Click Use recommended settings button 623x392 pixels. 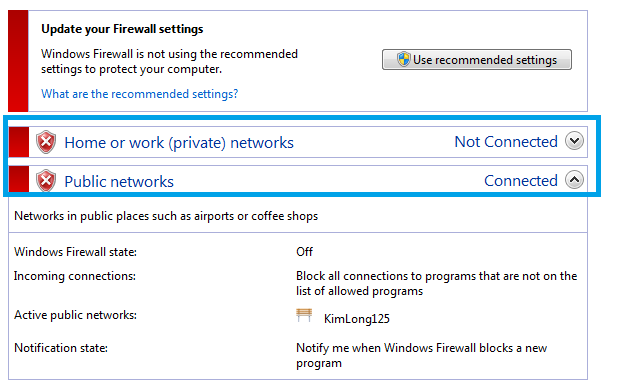coord(477,60)
